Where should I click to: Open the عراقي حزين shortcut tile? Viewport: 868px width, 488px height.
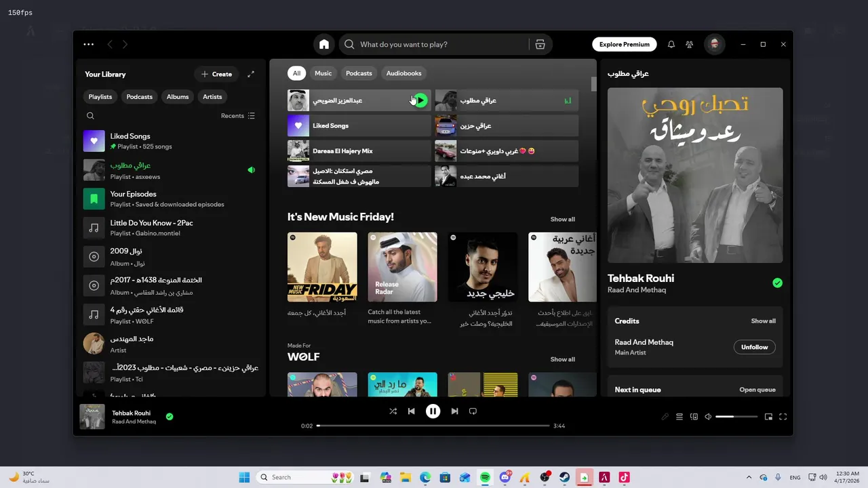click(x=507, y=125)
